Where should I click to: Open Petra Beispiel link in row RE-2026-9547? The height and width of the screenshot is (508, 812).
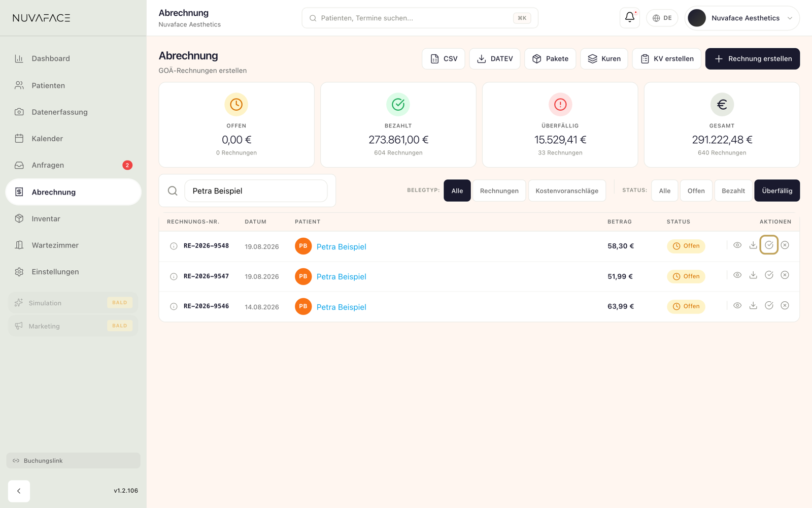(342, 277)
